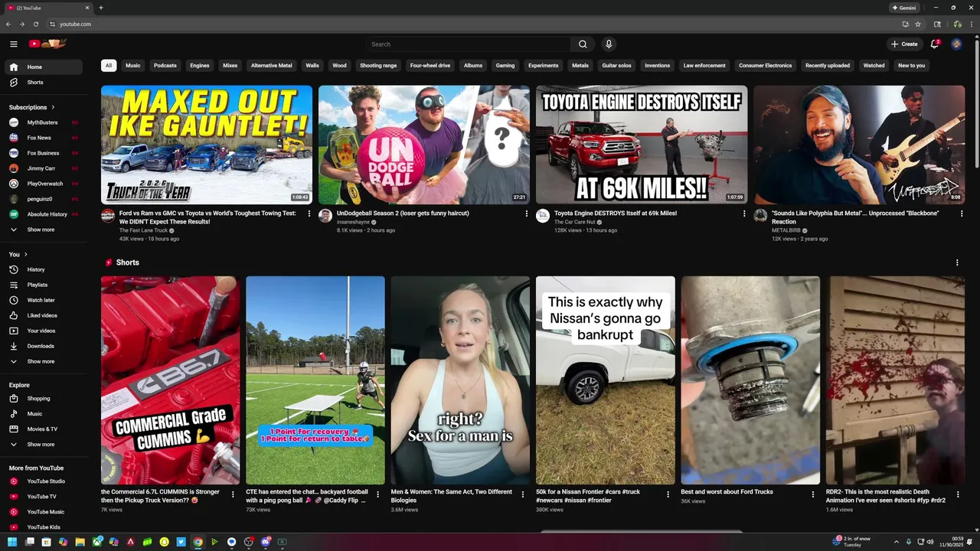Image resolution: width=980 pixels, height=551 pixels.
Task: Open options for the Ford vs Ram video
Action: 309,214
